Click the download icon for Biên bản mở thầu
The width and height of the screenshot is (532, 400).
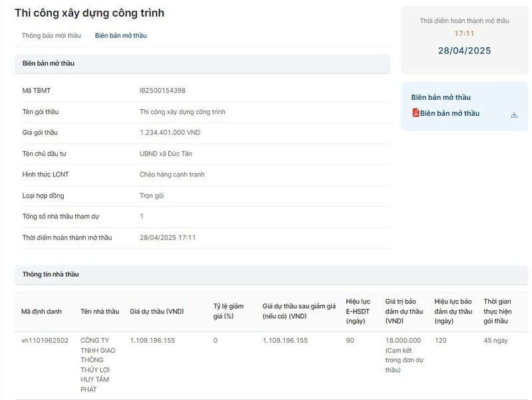[514, 114]
